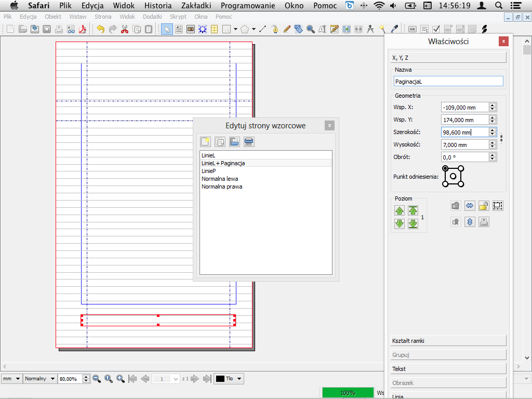
Task: Click new master page icon
Action: (206, 142)
